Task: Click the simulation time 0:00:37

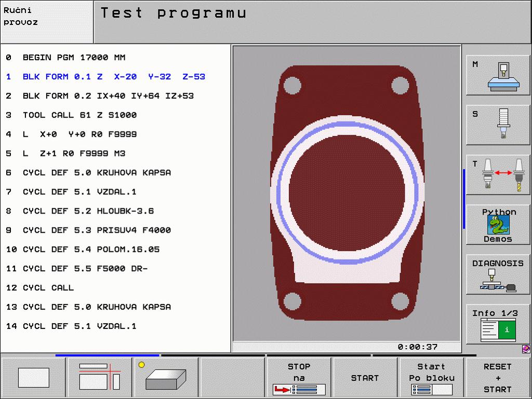Action: (417, 347)
